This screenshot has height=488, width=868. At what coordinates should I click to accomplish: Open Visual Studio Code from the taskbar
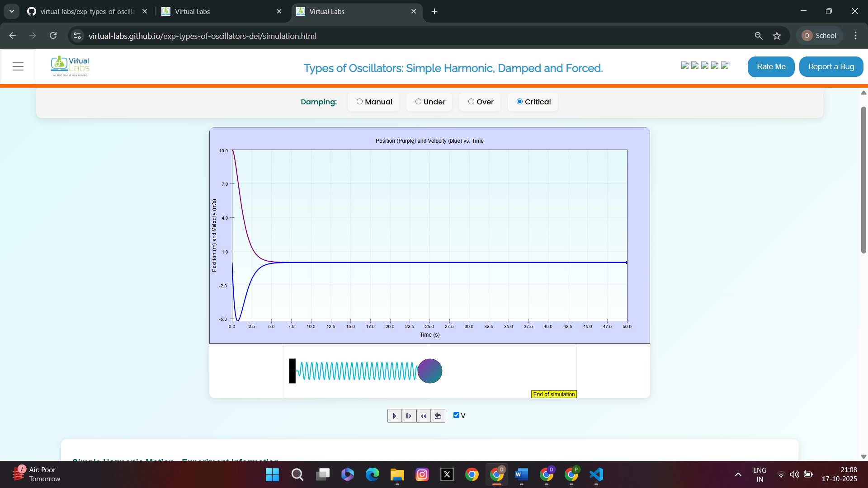click(x=596, y=474)
